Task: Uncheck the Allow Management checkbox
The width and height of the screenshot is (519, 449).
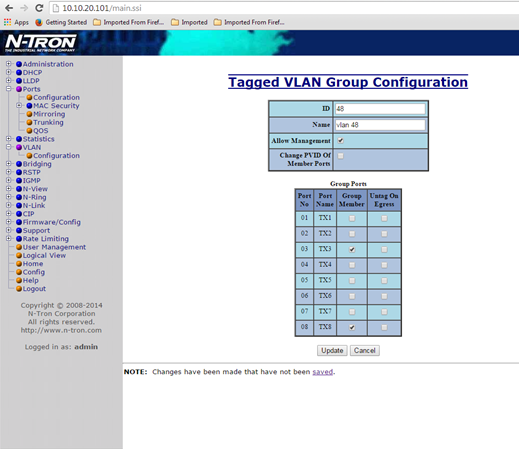Action: 340,141
